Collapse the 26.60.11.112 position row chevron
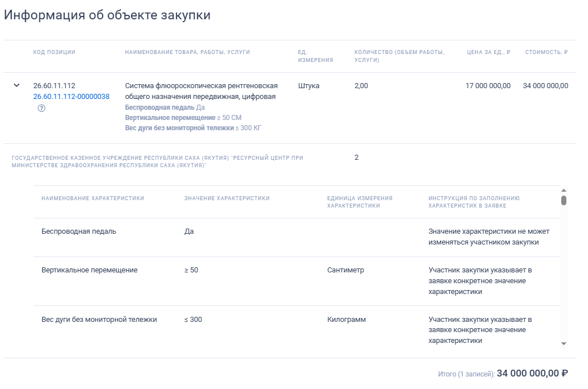 coord(17,85)
